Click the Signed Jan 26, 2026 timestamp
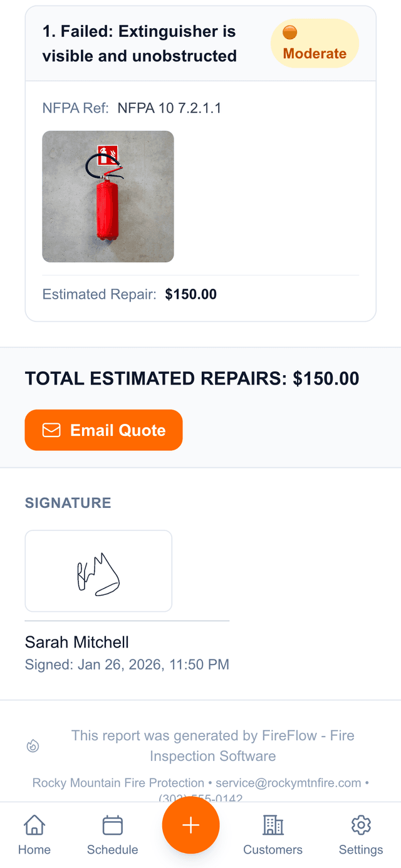 point(127,664)
